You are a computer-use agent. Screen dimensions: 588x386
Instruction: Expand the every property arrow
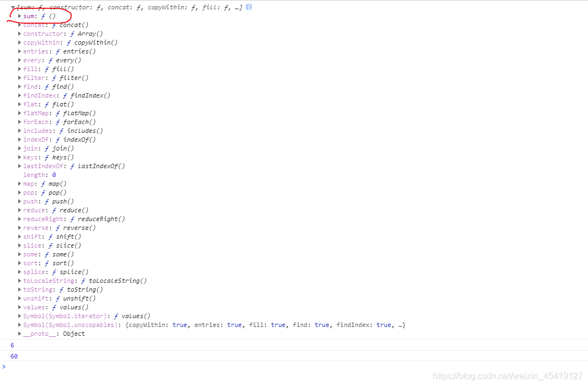click(19, 60)
